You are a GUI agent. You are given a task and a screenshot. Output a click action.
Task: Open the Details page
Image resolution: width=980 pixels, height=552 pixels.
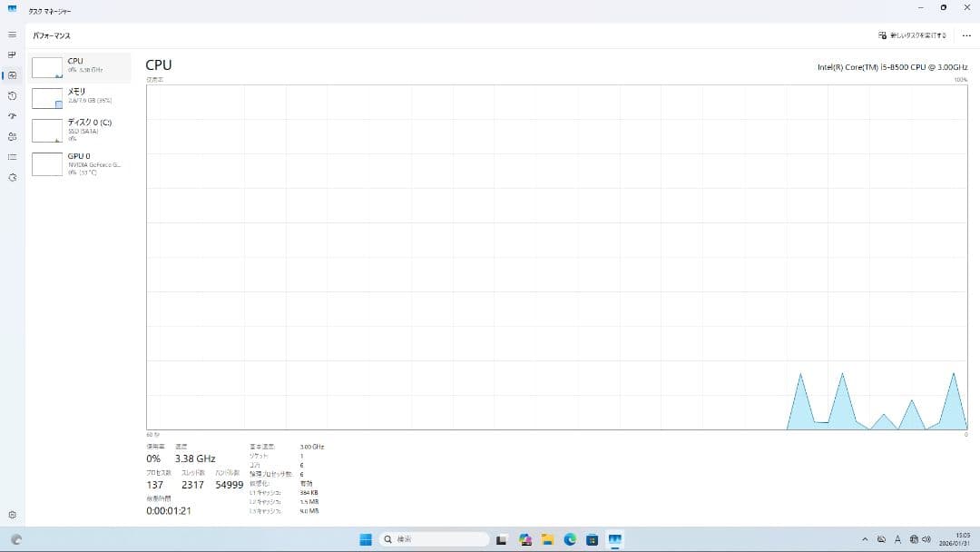(12, 157)
